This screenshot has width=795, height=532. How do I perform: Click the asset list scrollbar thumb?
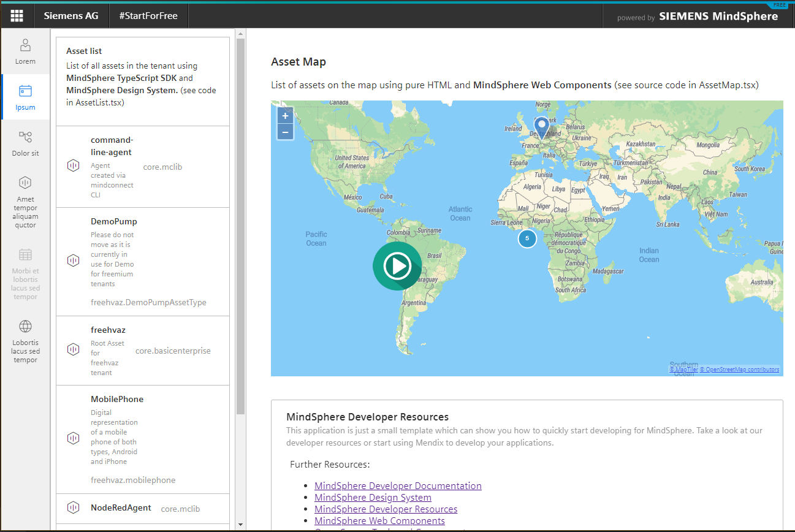tap(240, 226)
